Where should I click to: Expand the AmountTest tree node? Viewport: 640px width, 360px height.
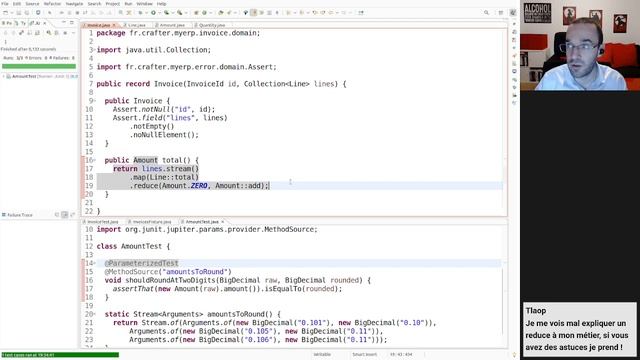(x=4, y=76)
